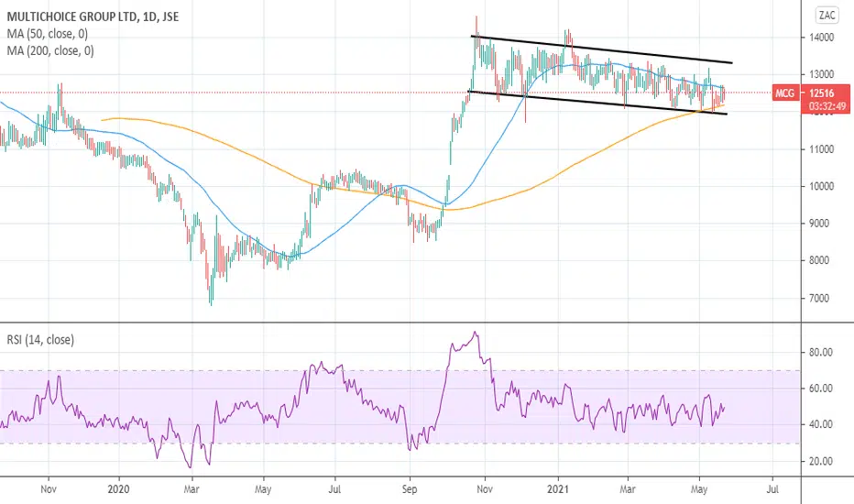Click the 13000 price axis label
Image resolution: width=854 pixels, height=504 pixels.
pos(821,74)
